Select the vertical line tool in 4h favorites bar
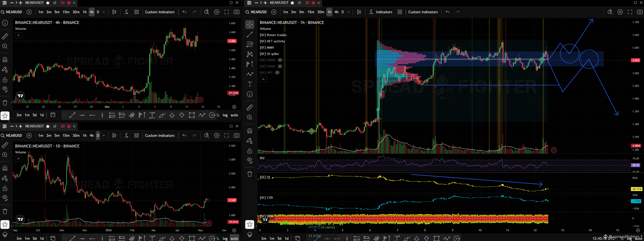Image resolution: width=644 pixels, height=241 pixels. pyautogui.click(x=102, y=115)
